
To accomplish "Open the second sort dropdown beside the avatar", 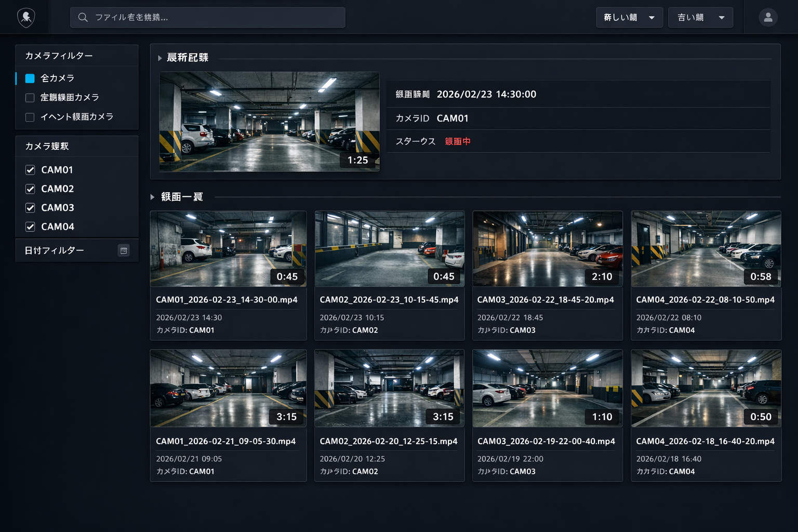I will tap(700, 17).
